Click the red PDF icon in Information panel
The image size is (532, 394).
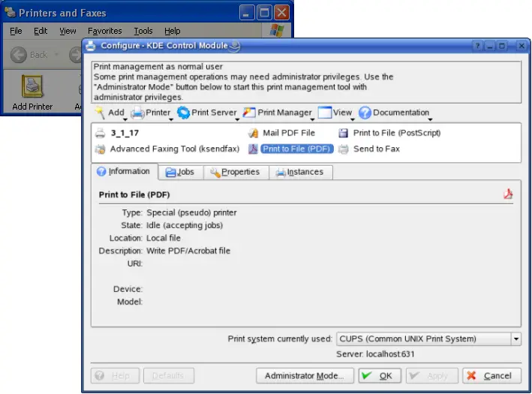click(x=508, y=194)
